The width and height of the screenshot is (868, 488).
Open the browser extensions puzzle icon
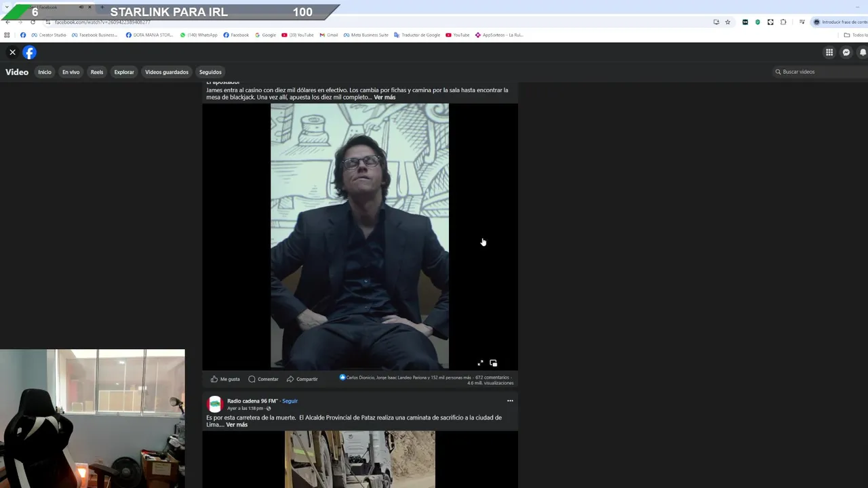coord(783,22)
